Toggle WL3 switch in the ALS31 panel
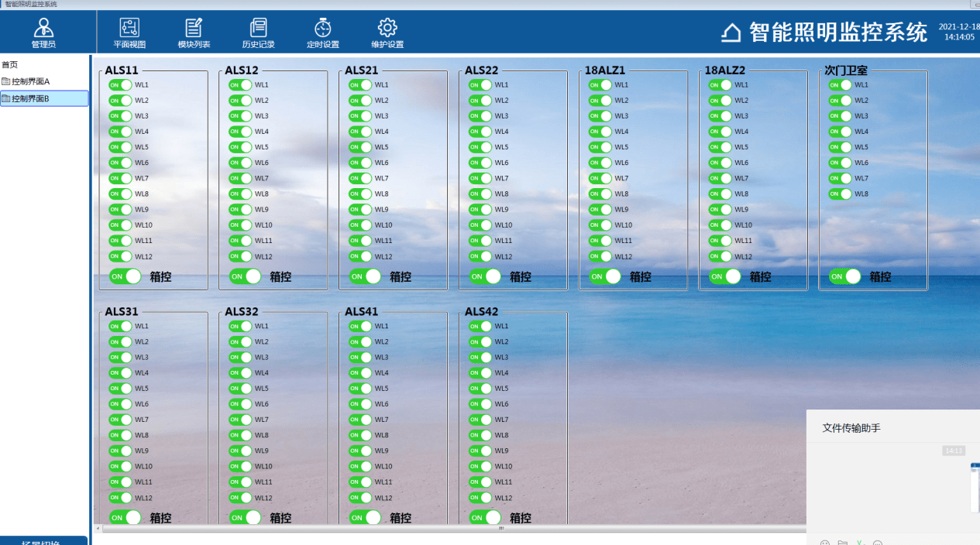This screenshot has width=980, height=545. [x=120, y=358]
